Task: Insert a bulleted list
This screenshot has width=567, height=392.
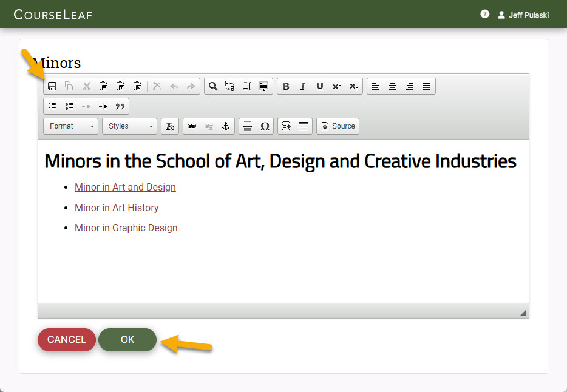Action: (69, 106)
